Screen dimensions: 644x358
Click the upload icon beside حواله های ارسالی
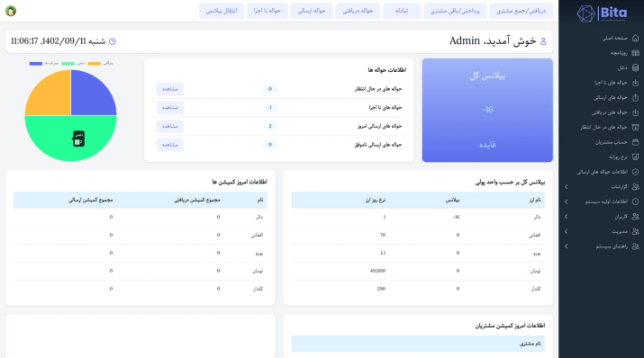click(x=635, y=98)
